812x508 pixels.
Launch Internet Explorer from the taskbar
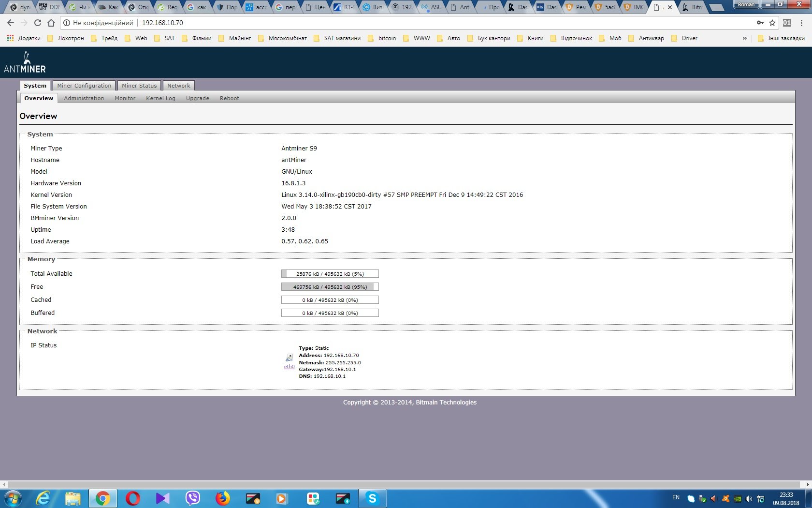click(43, 498)
